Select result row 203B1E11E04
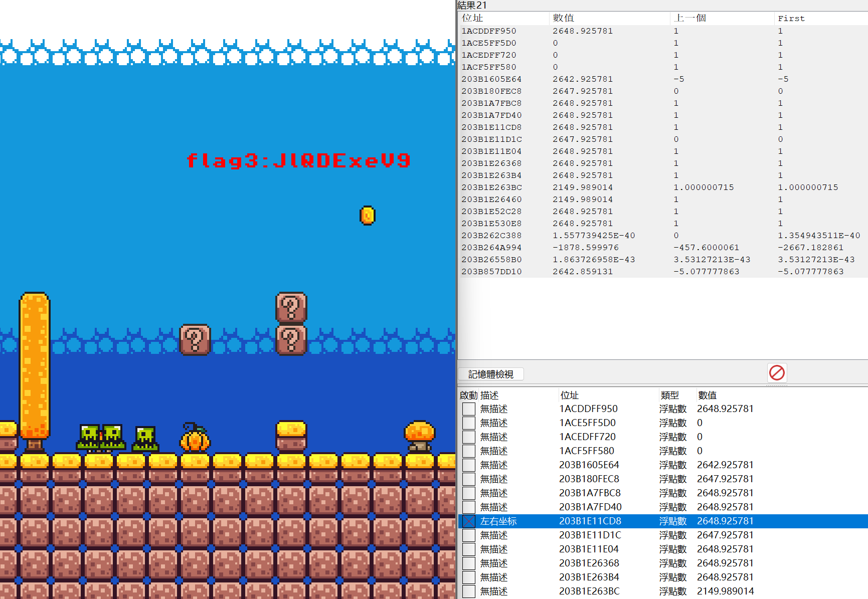 663,151
